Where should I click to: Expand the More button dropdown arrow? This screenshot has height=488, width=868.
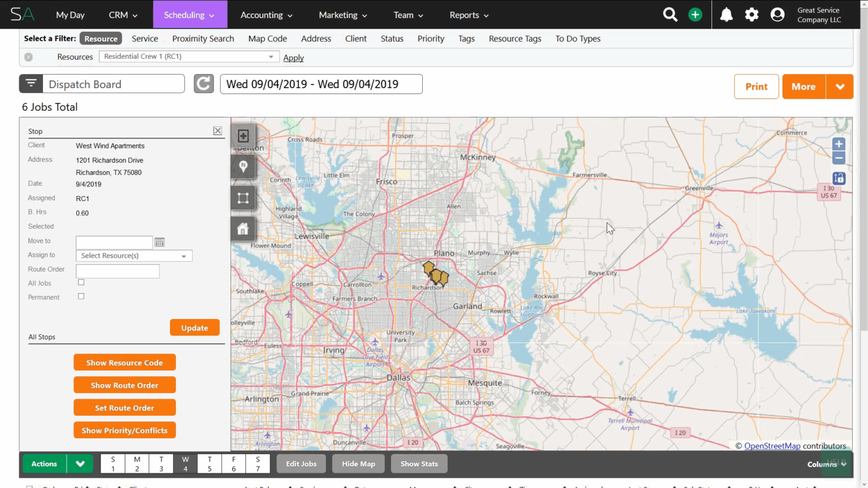click(x=840, y=86)
